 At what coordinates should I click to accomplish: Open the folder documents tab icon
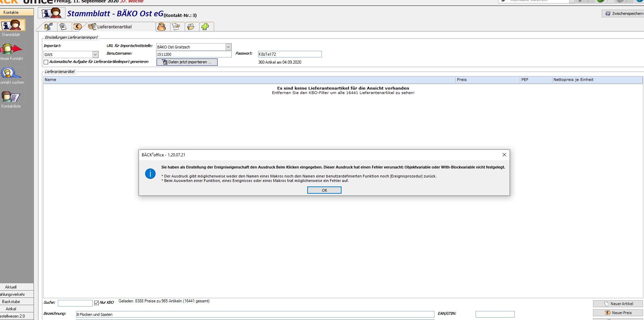(x=191, y=27)
